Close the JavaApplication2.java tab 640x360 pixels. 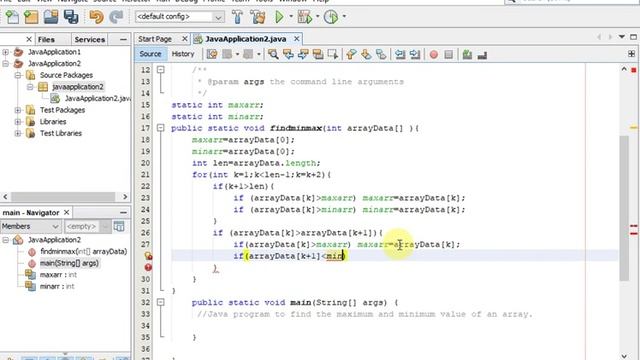click(297, 39)
